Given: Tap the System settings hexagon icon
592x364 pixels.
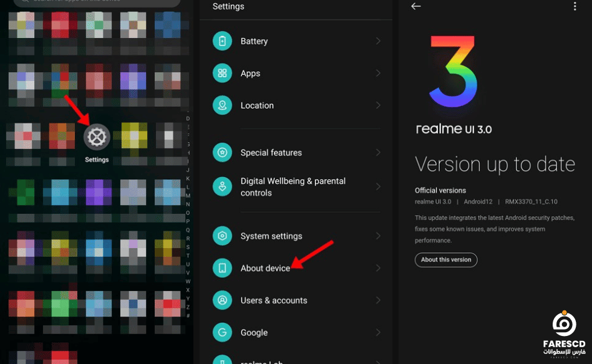Looking at the screenshot, I should (222, 236).
